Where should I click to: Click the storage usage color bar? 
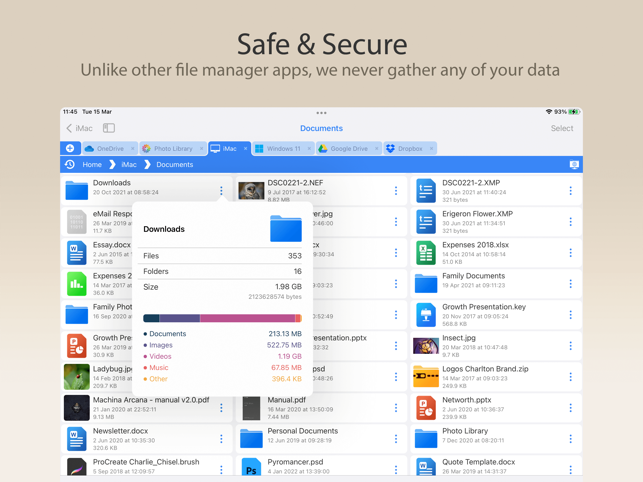[x=222, y=318]
